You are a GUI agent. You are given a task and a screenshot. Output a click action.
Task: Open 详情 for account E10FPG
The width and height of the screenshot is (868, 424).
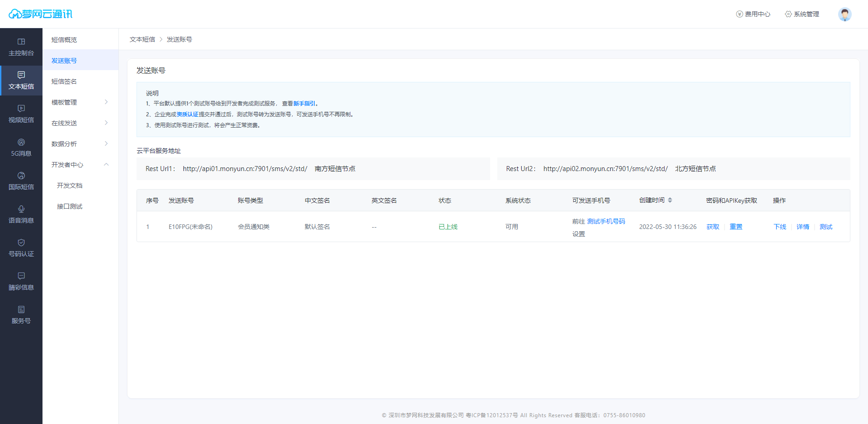803,227
